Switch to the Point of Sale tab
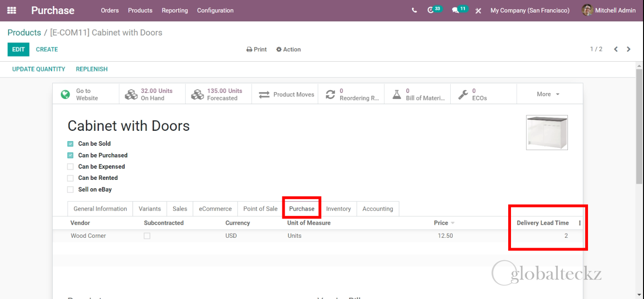This screenshot has width=644, height=299. pos(260,209)
